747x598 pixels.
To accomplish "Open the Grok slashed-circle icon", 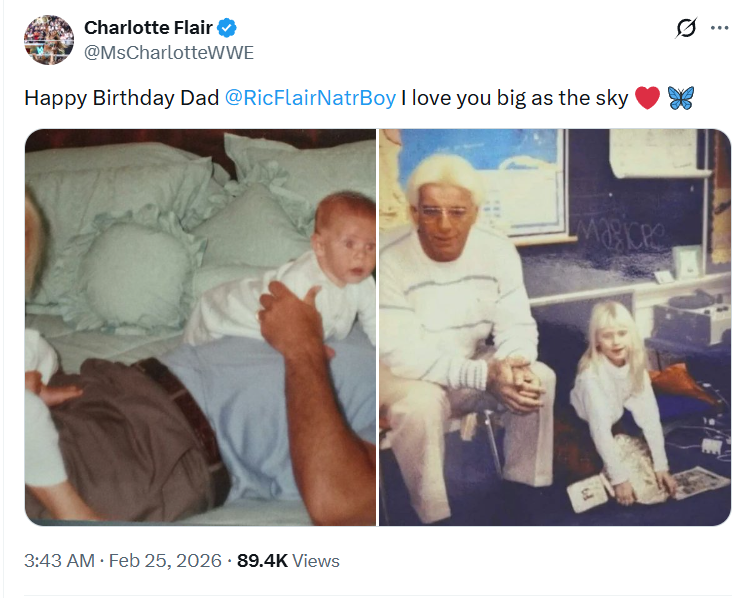I will pos(686,28).
